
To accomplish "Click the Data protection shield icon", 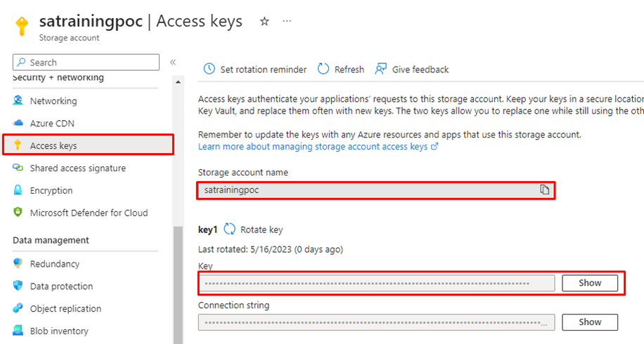I will (18, 286).
